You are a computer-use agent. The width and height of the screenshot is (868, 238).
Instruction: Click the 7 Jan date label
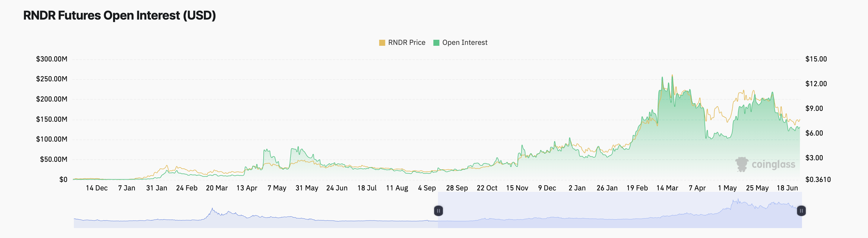point(127,188)
